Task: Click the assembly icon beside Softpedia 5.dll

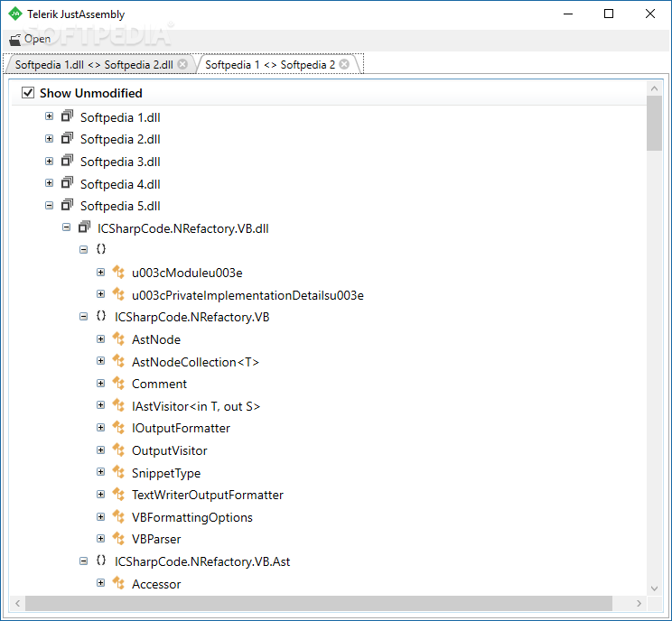Action: [x=67, y=205]
